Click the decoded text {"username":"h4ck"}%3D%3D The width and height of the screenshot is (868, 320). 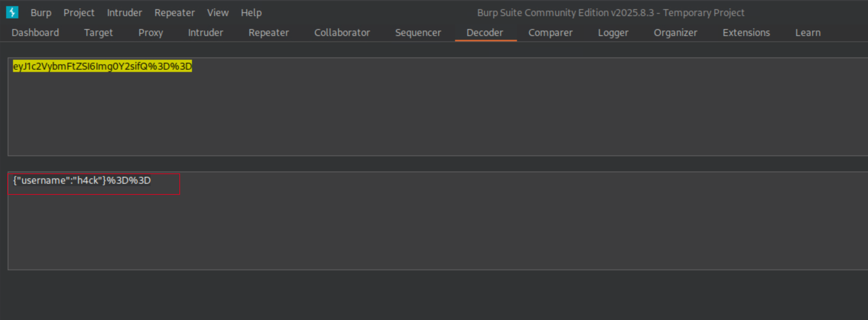pyautogui.click(x=82, y=180)
